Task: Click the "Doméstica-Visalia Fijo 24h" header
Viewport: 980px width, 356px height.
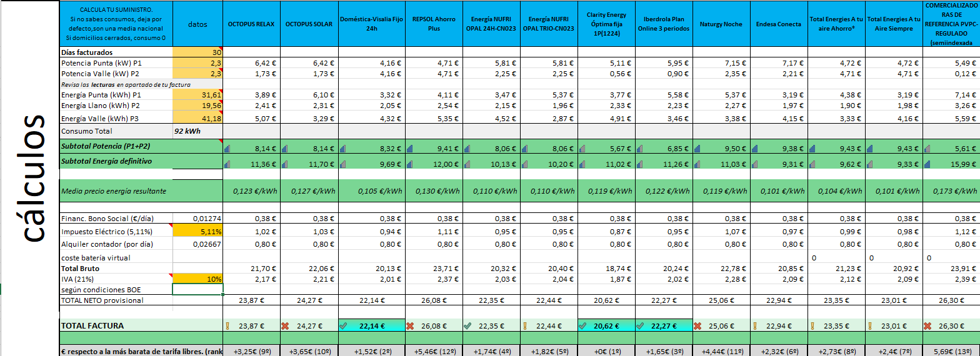Action: point(371,24)
